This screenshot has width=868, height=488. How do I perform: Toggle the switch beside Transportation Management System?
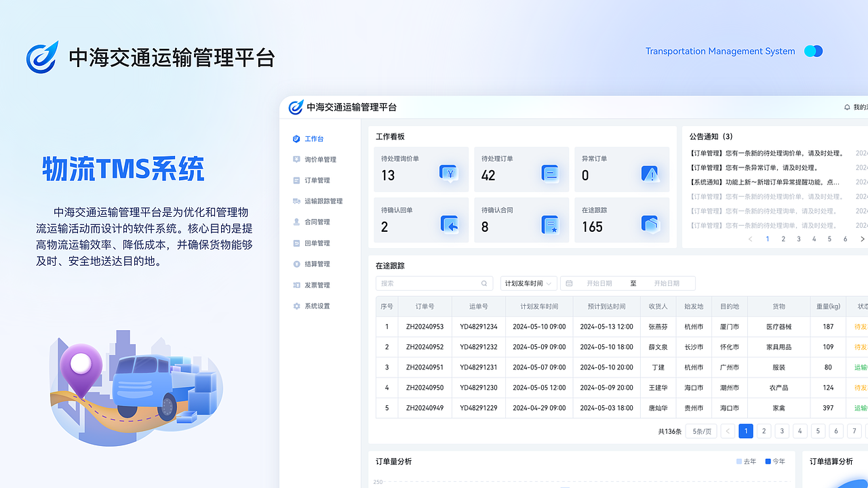click(x=813, y=51)
